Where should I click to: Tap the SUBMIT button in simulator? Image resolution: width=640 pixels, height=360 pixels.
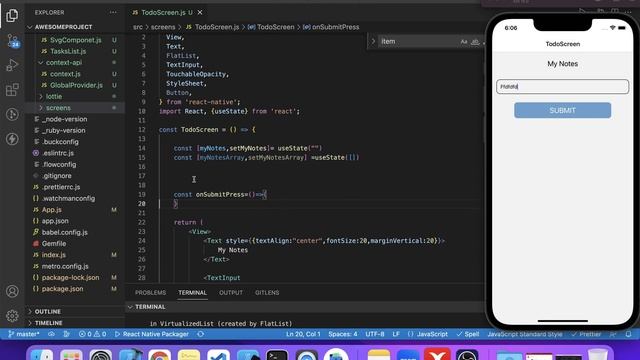(562, 110)
